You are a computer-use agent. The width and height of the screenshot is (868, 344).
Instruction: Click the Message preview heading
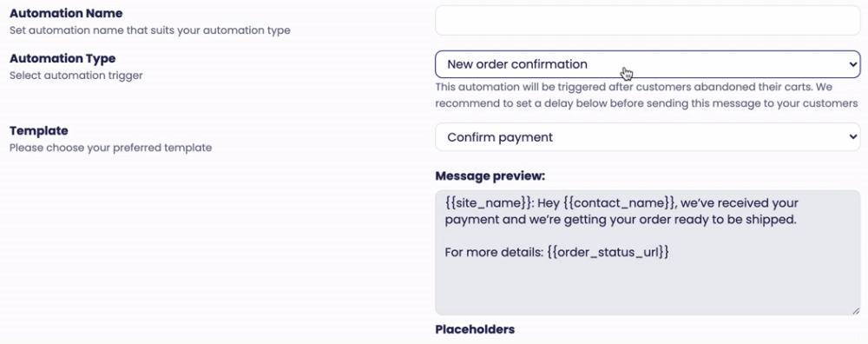490,176
